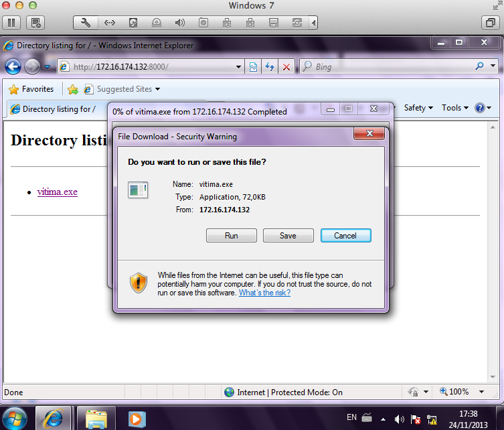Click the CD/DVD drive icon
The image size is (504, 430).
point(157,23)
